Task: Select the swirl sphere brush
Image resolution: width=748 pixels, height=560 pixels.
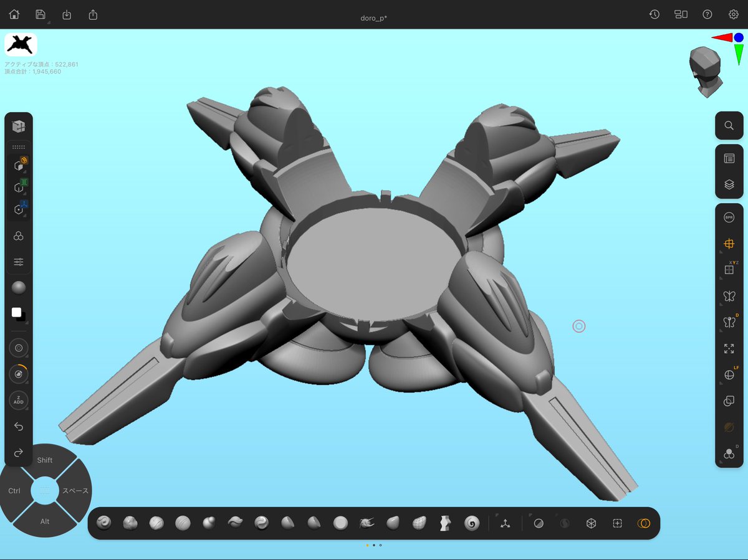Action: pyautogui.click(x=262, y=523)
